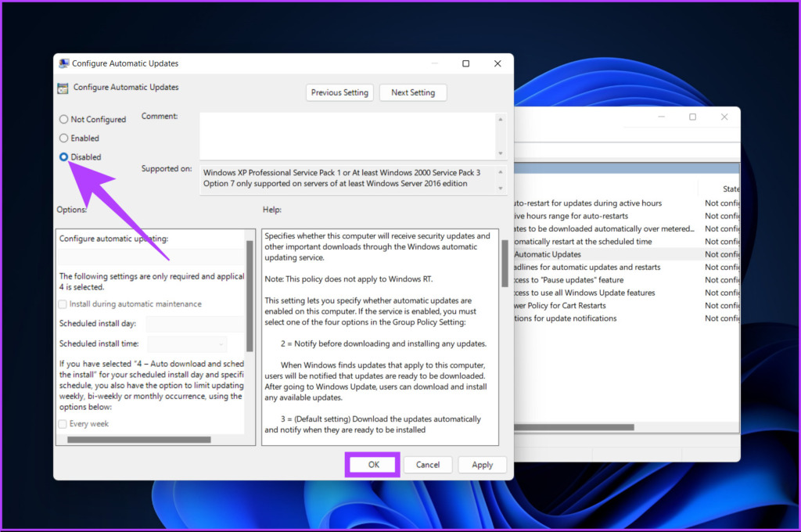Click the Help panel vertical scrollbar
801x532 pixels.
505,336
